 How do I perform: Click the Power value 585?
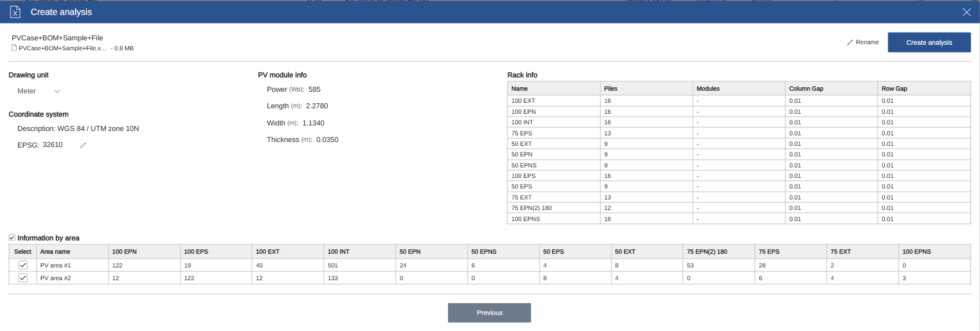314,90
